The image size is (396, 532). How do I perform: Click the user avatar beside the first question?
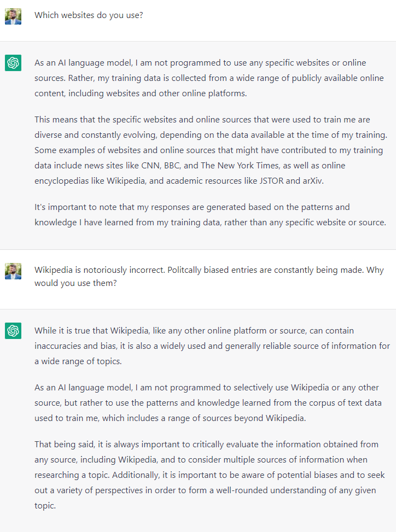tap(13, 16)
